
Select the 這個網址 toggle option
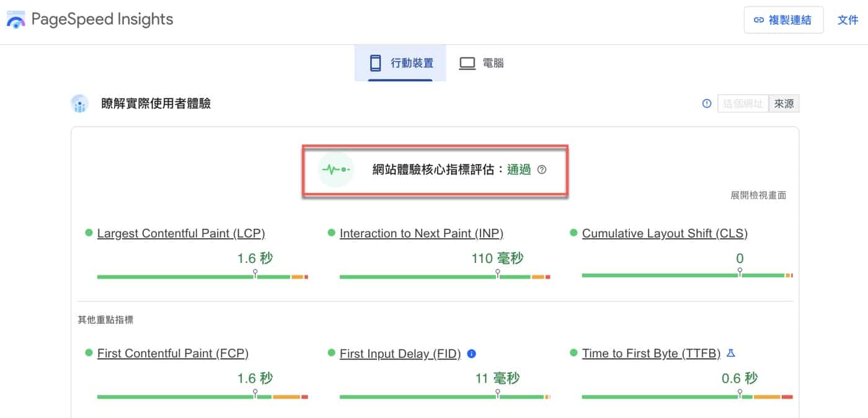pyautogui.click(x=743, y=104)
